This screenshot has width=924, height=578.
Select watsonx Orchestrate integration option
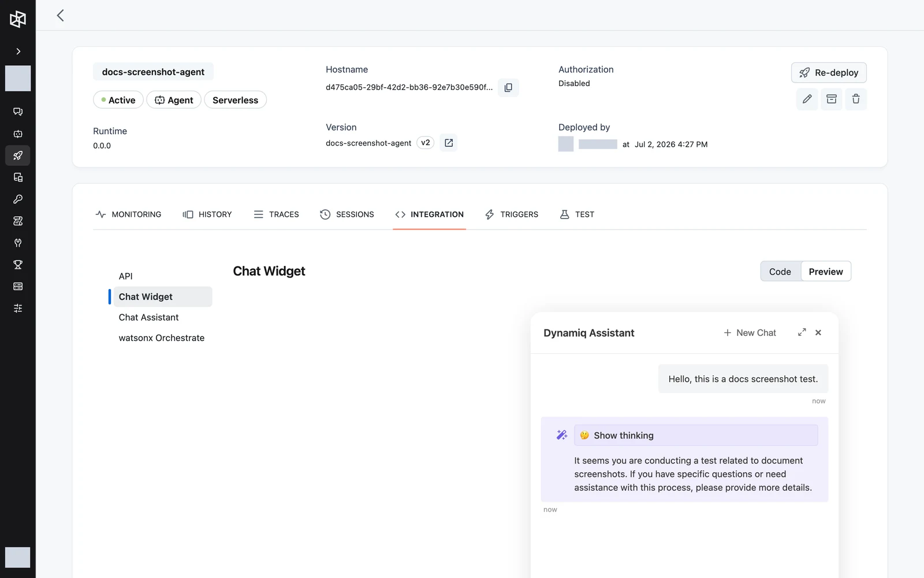click(x=162, y=338)
